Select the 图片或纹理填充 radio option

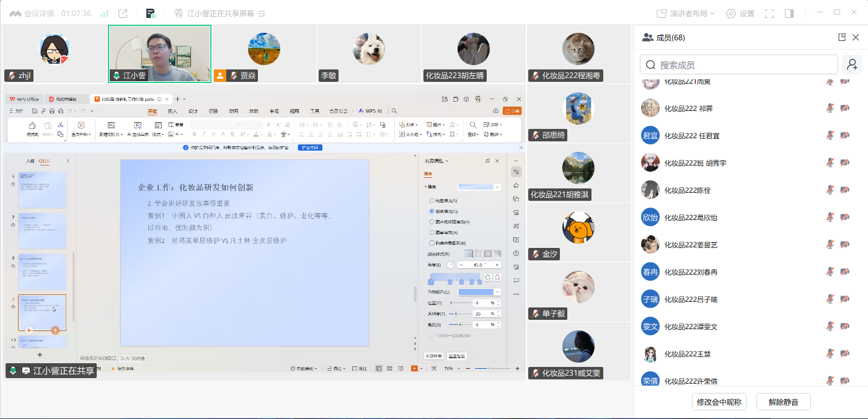pos(432,222)
